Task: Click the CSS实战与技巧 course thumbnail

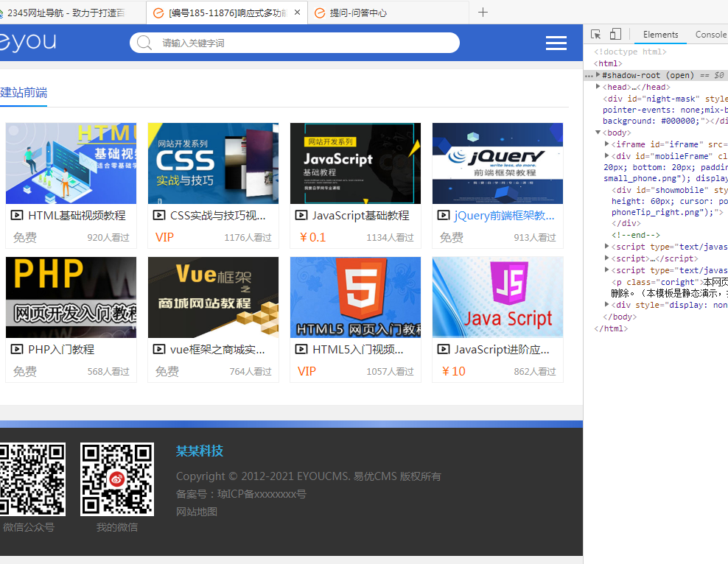Action: 213,163
